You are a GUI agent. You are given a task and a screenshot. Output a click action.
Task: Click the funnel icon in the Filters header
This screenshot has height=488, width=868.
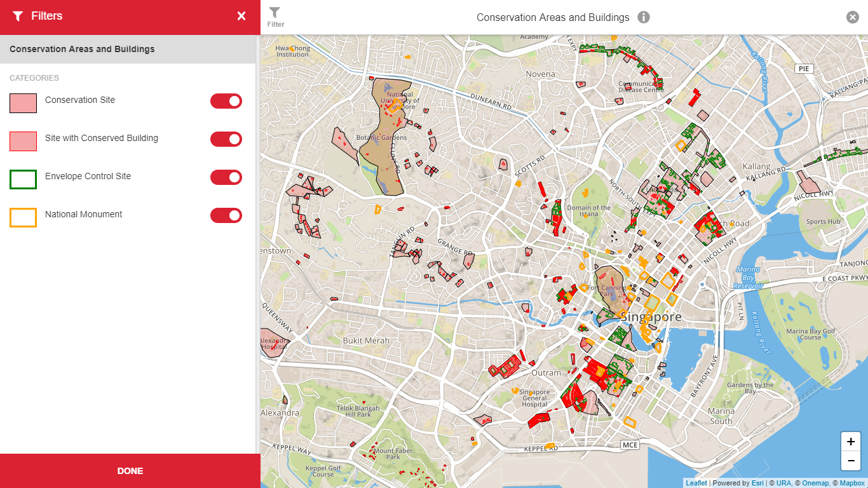18,17
